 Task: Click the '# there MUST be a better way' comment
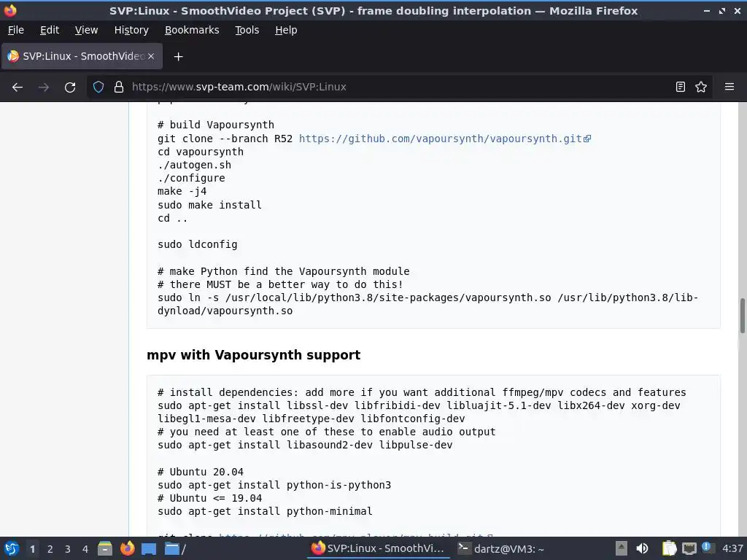(280, 284)
